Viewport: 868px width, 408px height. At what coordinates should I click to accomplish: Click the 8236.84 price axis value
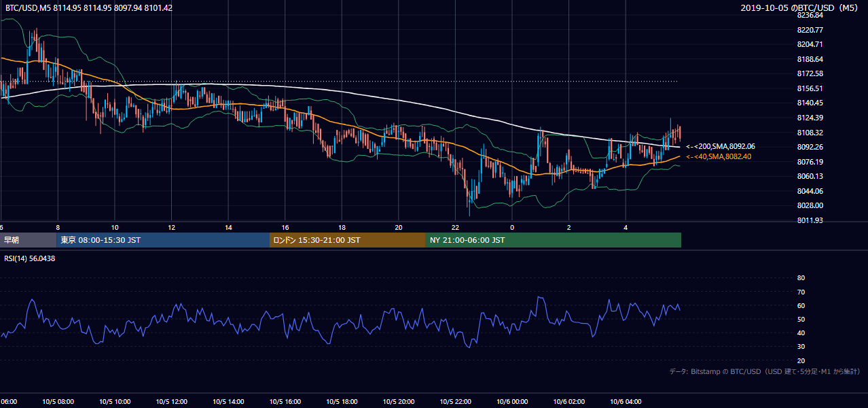click(x=810, y=15)
